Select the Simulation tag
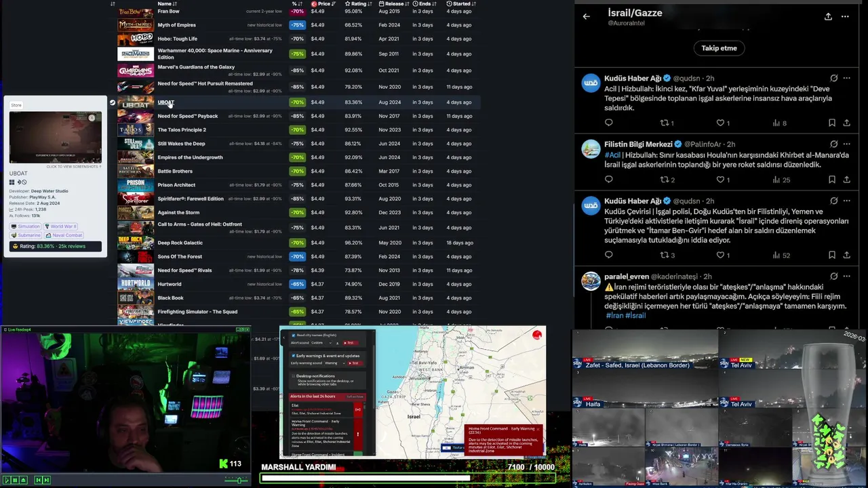The height and width of the screenshot is (488, 868). (x=26, y=226)
